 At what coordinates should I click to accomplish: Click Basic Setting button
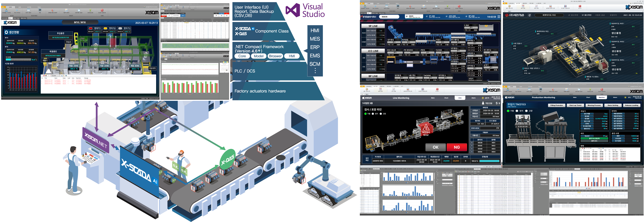click(613, 105)
